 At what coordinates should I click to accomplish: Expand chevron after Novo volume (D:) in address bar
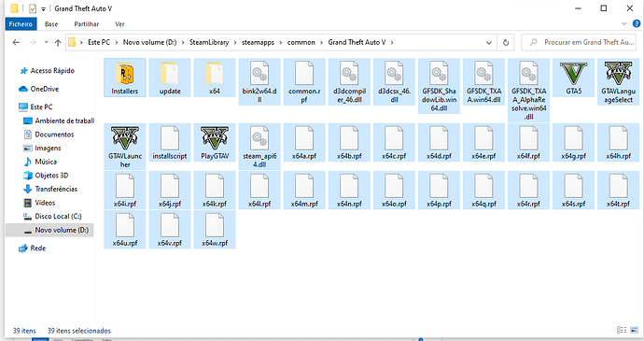tap(183, 42)
